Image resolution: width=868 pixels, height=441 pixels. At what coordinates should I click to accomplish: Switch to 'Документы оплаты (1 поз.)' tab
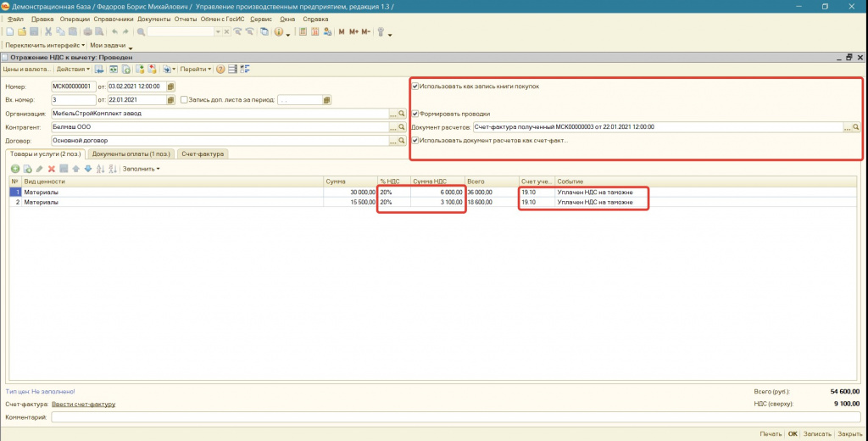coord(131,154)
